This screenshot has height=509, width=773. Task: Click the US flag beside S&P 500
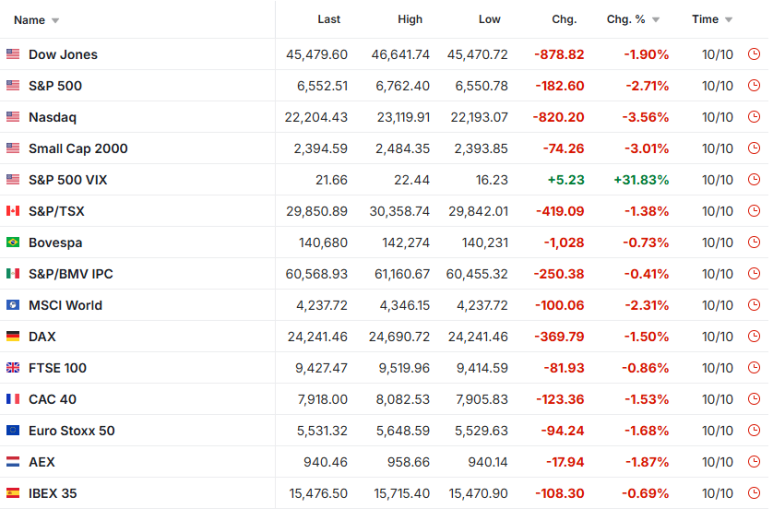point(13,86)
